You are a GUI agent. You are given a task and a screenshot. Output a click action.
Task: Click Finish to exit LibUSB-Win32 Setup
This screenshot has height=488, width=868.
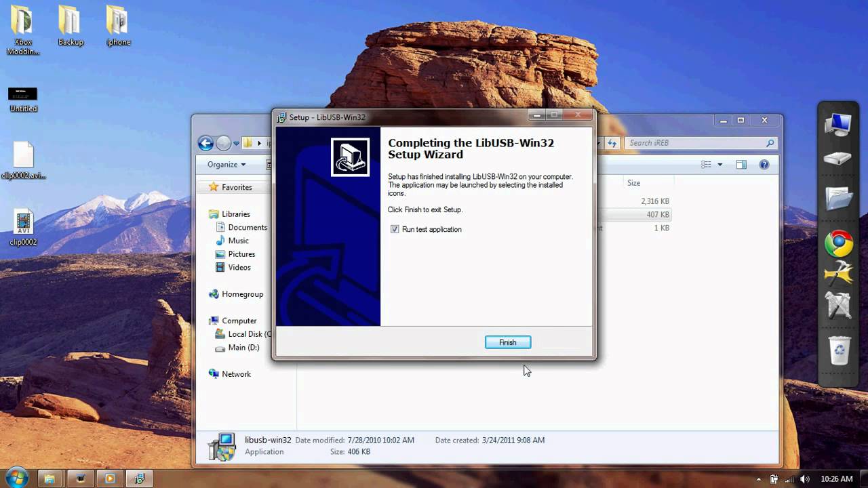[508, 342]
